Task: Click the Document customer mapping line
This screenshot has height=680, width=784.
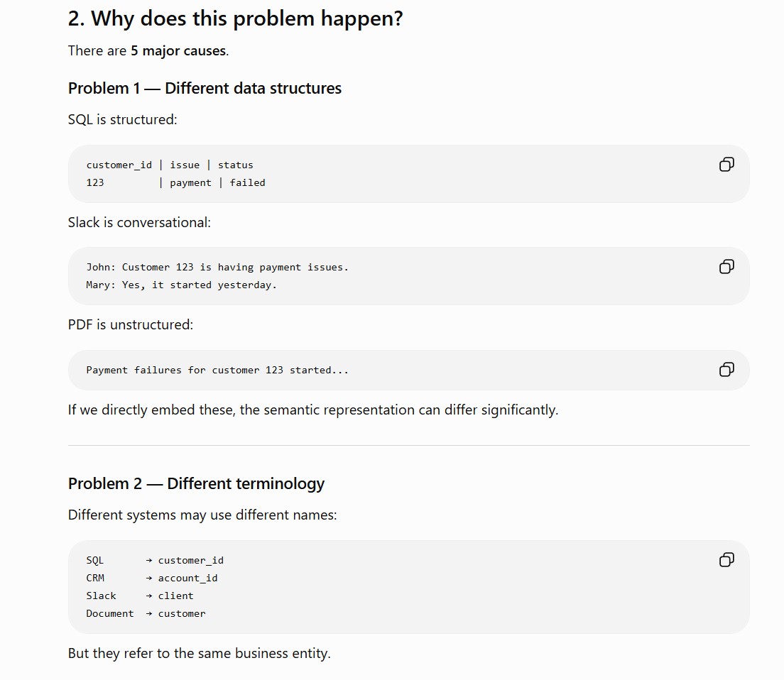Action: pyautogui.click(x=146, y=613)
